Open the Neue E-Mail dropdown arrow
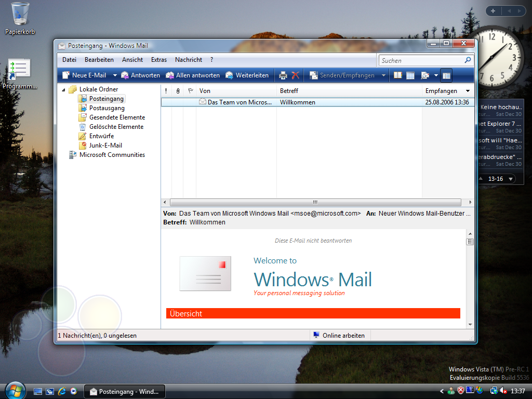Image resolution: width=532 pixels, height=399 pixels. 115,75
